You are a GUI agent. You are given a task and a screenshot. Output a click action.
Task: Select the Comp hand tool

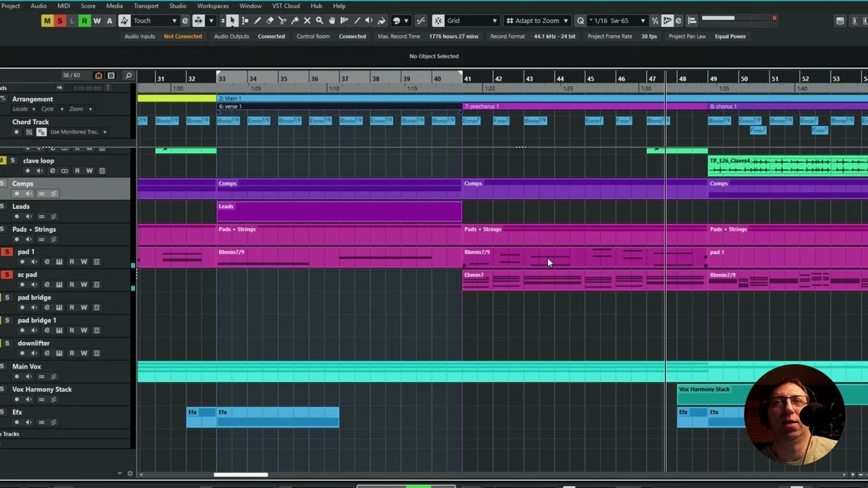click(332, 20)
